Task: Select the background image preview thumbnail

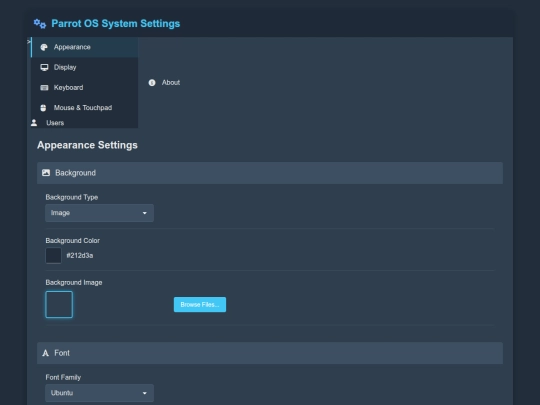Action: coord(59,304)
